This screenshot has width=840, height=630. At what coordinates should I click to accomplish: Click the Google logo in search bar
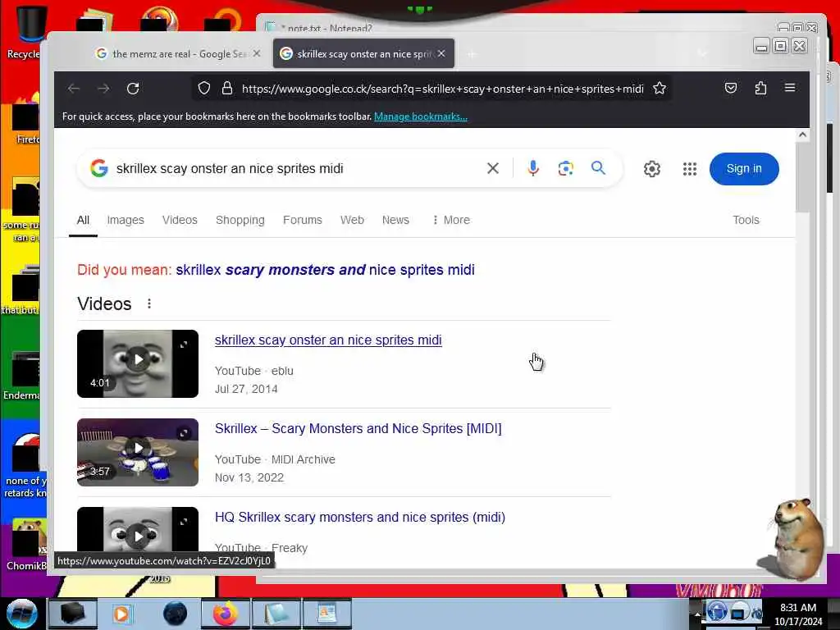pos(99,168)
